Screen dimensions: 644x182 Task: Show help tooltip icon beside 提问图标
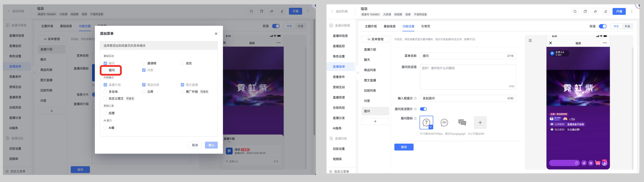[x=415, y=118]
